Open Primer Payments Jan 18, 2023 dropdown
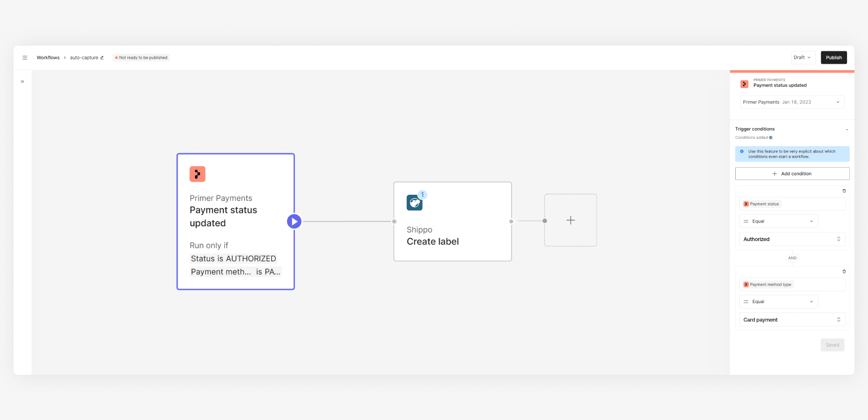The height and width of the screenshot is (420, 868). tap(792, 102)
